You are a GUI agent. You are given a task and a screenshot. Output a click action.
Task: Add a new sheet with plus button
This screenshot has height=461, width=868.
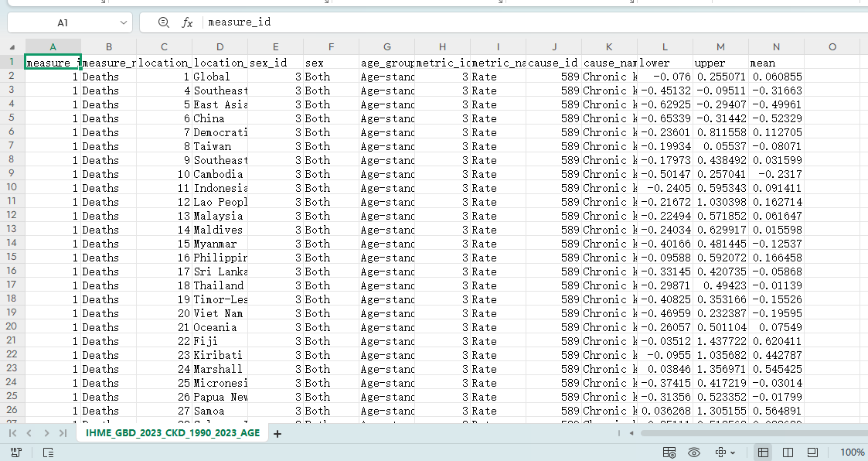pos(277,434)
